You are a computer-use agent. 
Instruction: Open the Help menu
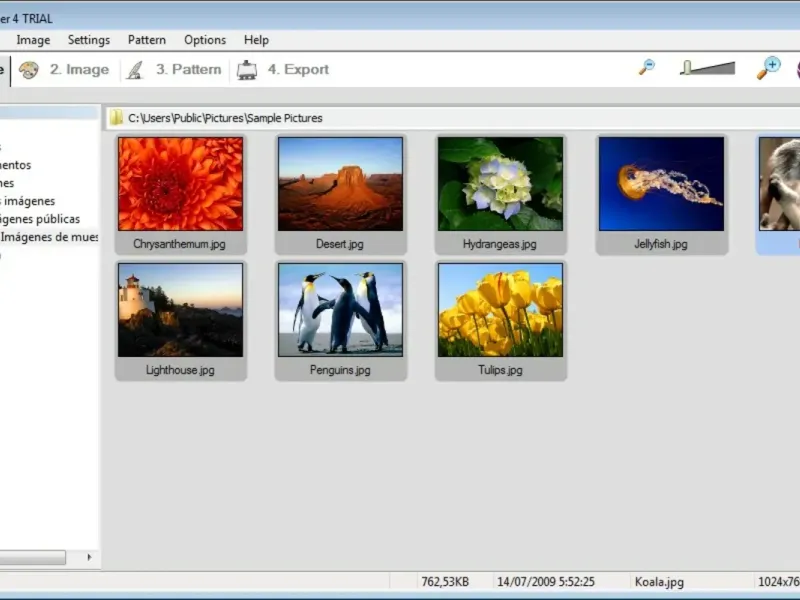tap(256, 40)
